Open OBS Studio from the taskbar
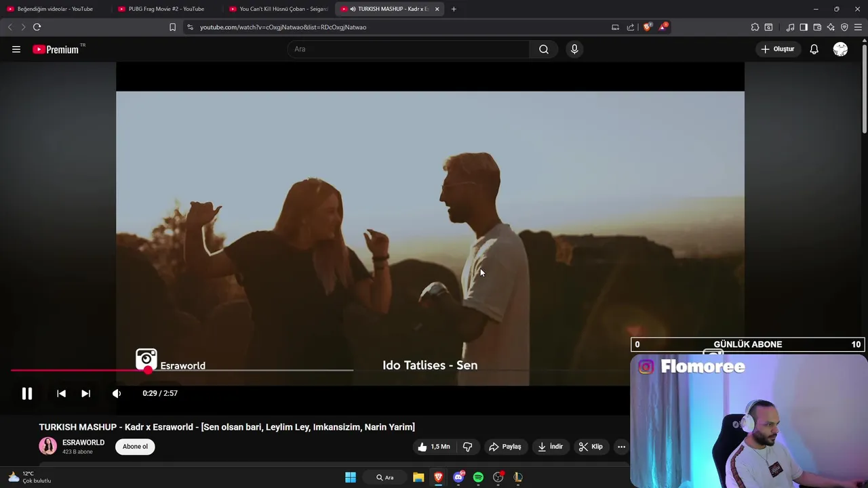Image resolution: width=868 pixels, height=488 pixels. pyautogui.click(x=498, y=478)
